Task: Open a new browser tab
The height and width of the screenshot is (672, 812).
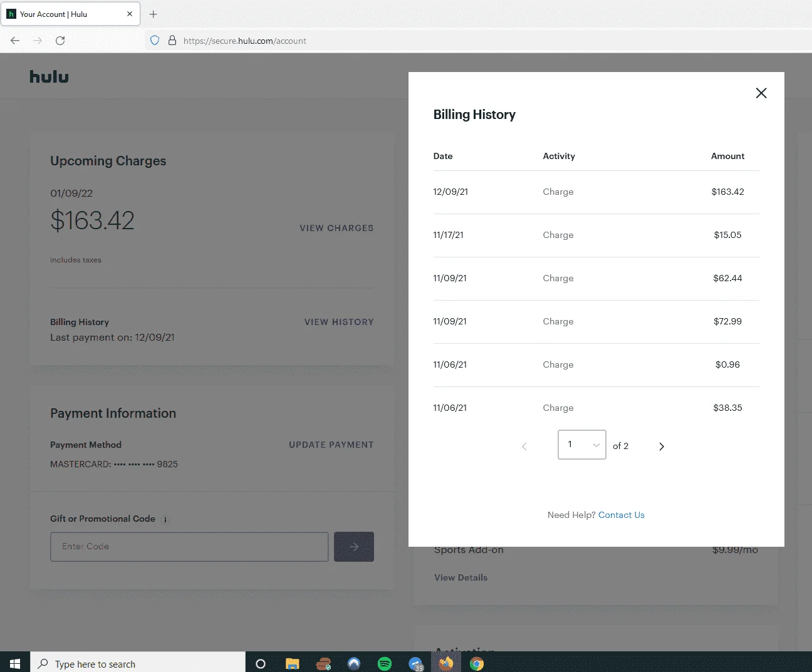Action: pos(154,14)
